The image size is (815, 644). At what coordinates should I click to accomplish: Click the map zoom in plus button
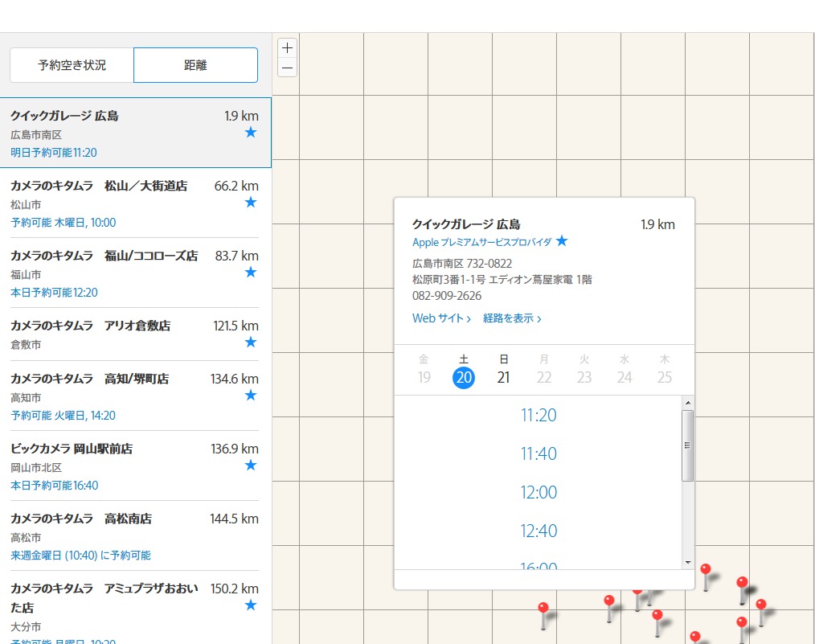click(x=287, y=47)
